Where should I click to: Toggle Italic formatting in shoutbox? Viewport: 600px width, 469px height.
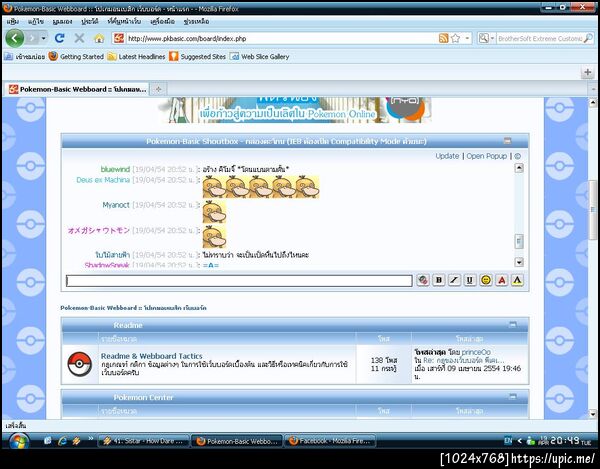[454, 280]
